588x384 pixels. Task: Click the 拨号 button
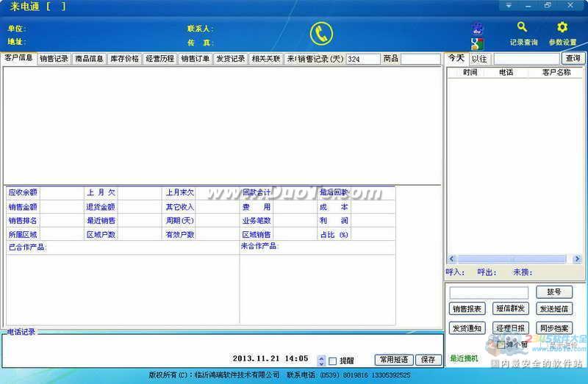click(554, 291)
